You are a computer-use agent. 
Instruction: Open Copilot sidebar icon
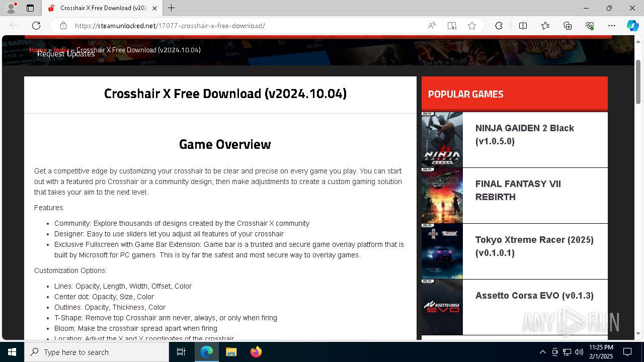point(632,26)
